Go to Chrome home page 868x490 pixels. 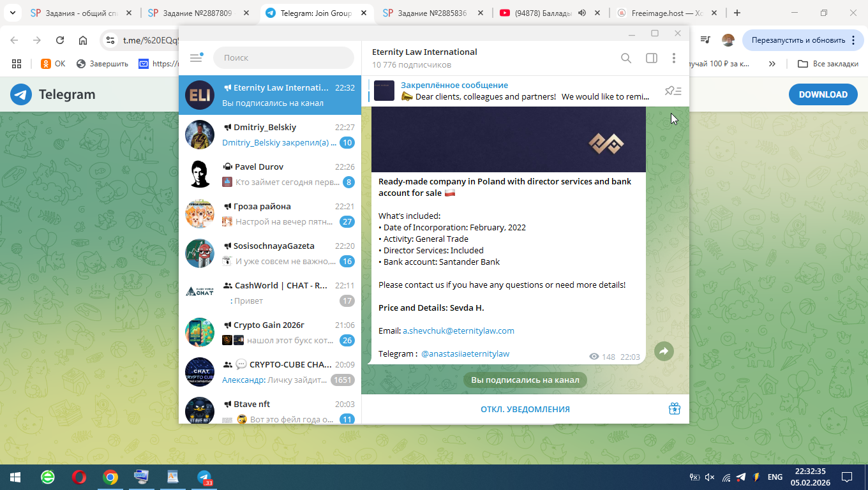83,40
